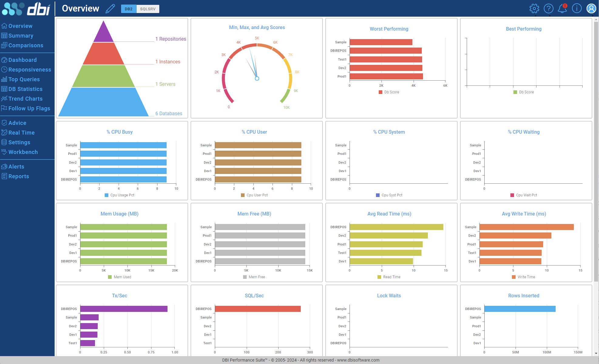Toggle the Cpu User Pct legend

[254, 195]
